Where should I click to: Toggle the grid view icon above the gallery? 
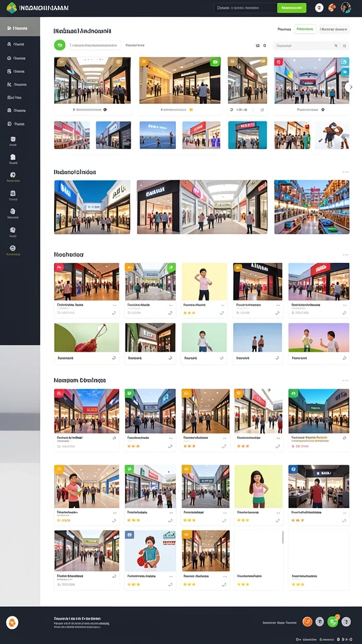(258, 45)
